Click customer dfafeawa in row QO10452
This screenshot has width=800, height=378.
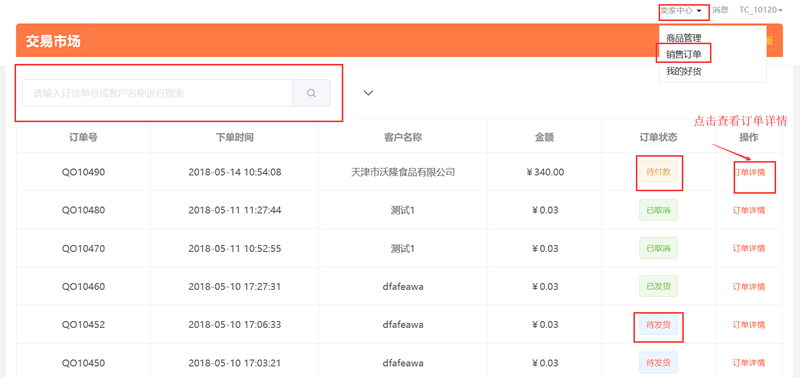(403, 325)
